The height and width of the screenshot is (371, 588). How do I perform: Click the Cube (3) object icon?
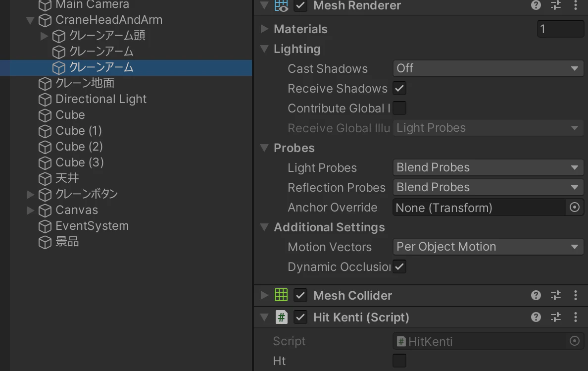coord(45,163)
